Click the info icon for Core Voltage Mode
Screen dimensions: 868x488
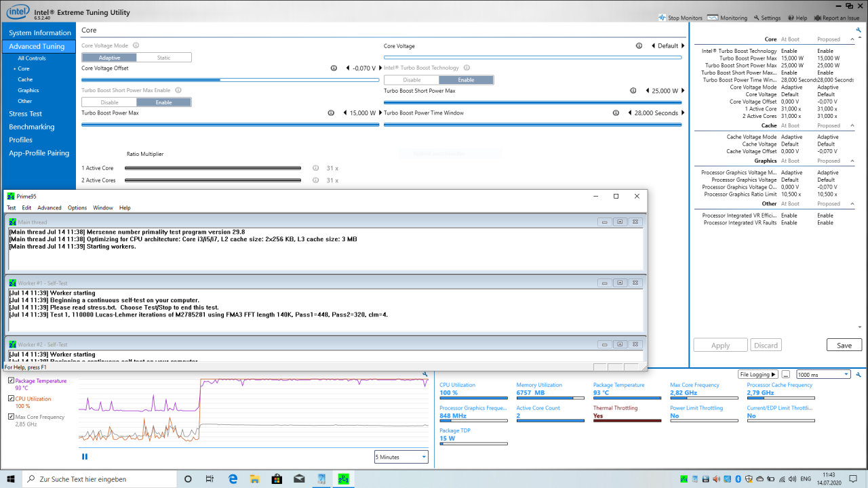pyautogui.click(x=136, y=45)
